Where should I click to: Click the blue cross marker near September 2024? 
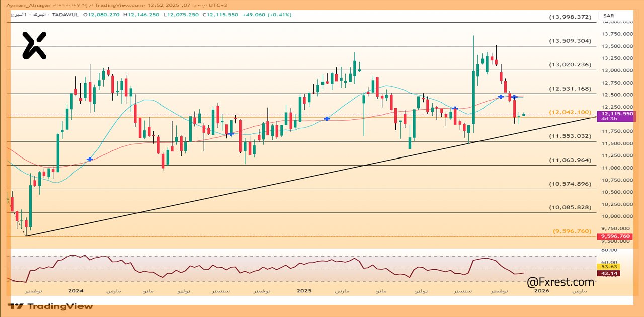tap(231, 134)
